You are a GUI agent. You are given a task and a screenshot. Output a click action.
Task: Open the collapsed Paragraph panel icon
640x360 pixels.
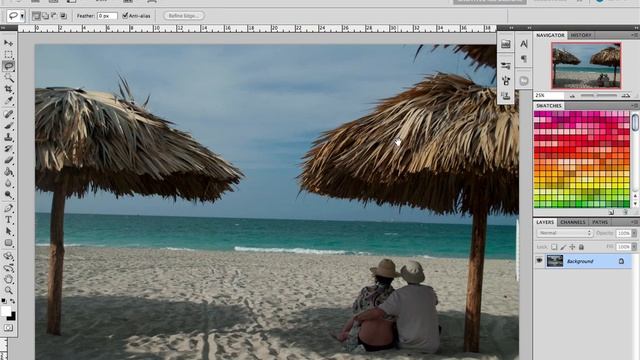click(524, 59)
